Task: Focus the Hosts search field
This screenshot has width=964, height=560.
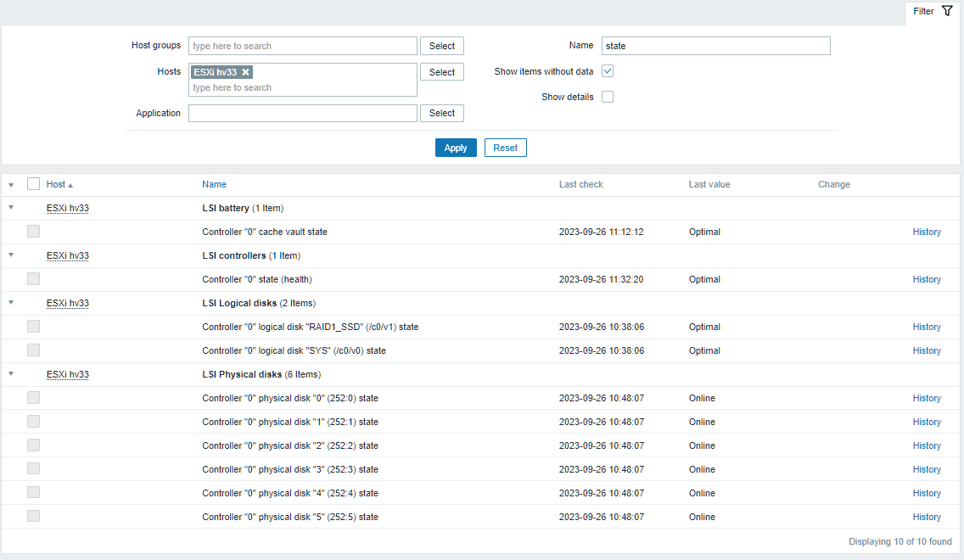Action: coord(302,88)
